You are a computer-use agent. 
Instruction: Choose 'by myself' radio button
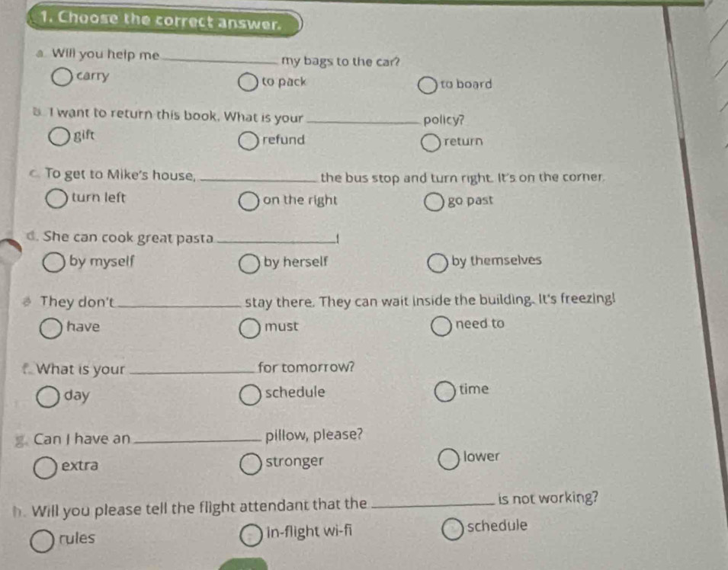coord(54,263)
